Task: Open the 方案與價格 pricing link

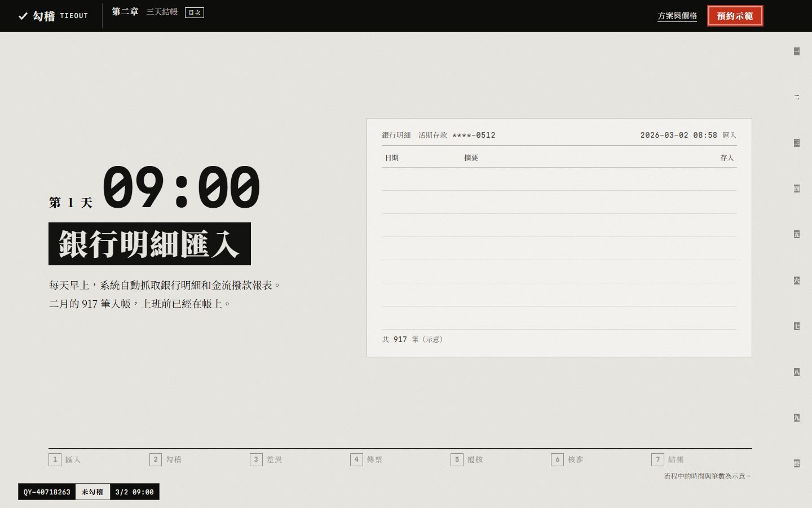Action: coord(677,16)
